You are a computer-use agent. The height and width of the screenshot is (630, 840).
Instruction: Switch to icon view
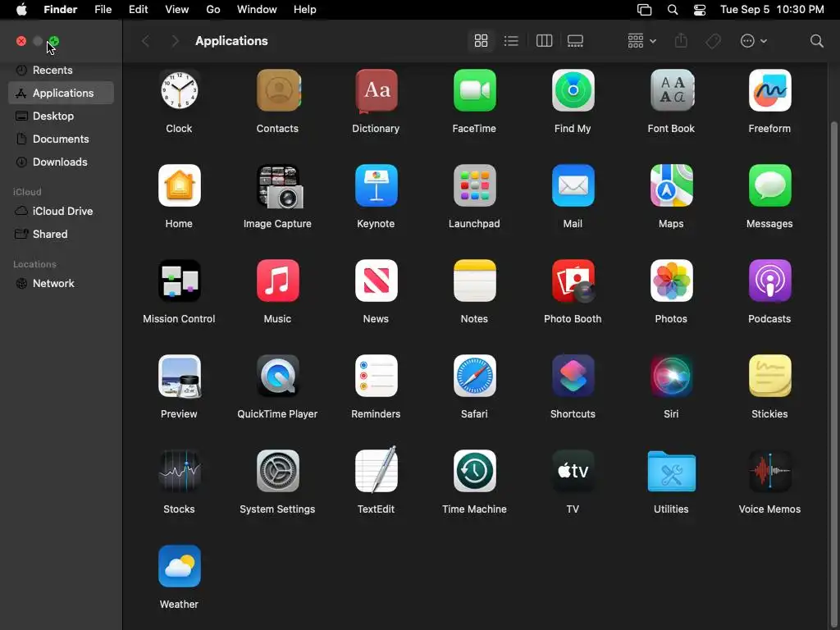tap(481, 41)
